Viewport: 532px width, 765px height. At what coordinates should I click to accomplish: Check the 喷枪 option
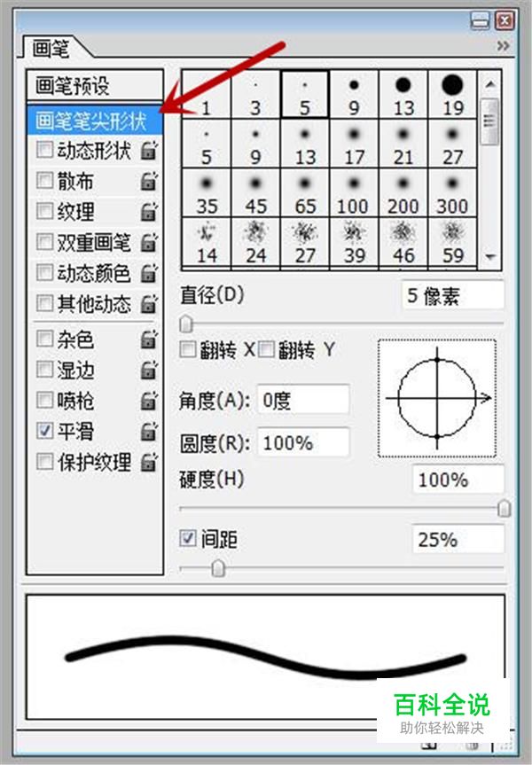click(x=44, y=400)
